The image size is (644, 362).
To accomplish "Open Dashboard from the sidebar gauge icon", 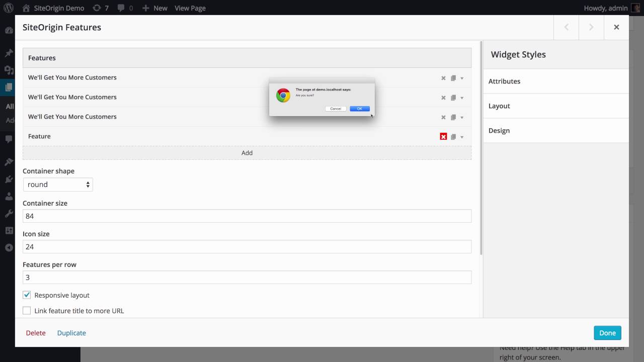I will tap(9, 30).
